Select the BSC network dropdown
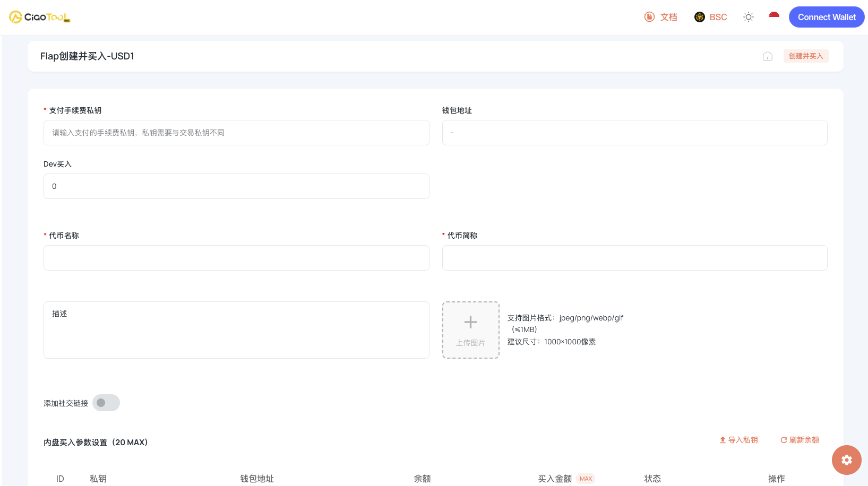The width and height of the screenshot is (868, 486). coord(711,16)
